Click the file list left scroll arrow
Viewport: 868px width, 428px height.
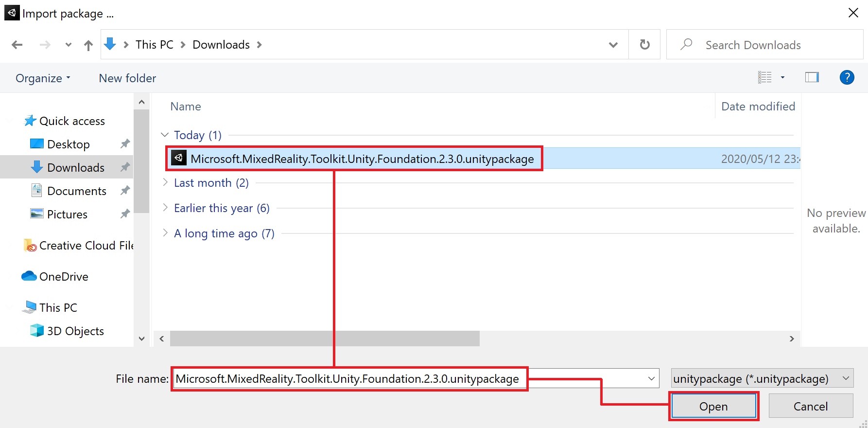point(162,339)
